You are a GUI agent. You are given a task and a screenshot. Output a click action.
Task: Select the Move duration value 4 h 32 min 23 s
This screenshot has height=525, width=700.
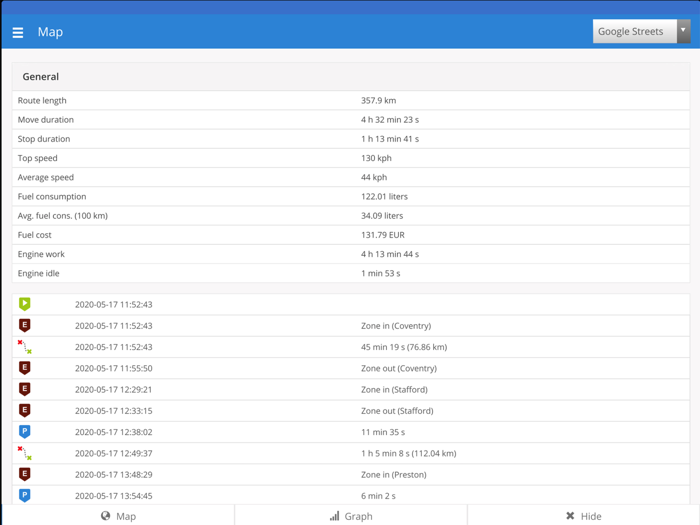pyautogui.click(x=390, y=120)
